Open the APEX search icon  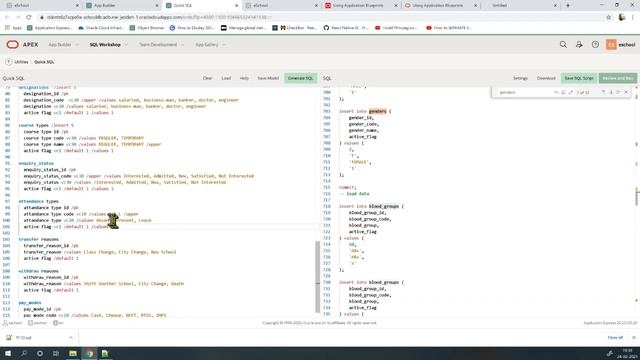click(563, 44)
